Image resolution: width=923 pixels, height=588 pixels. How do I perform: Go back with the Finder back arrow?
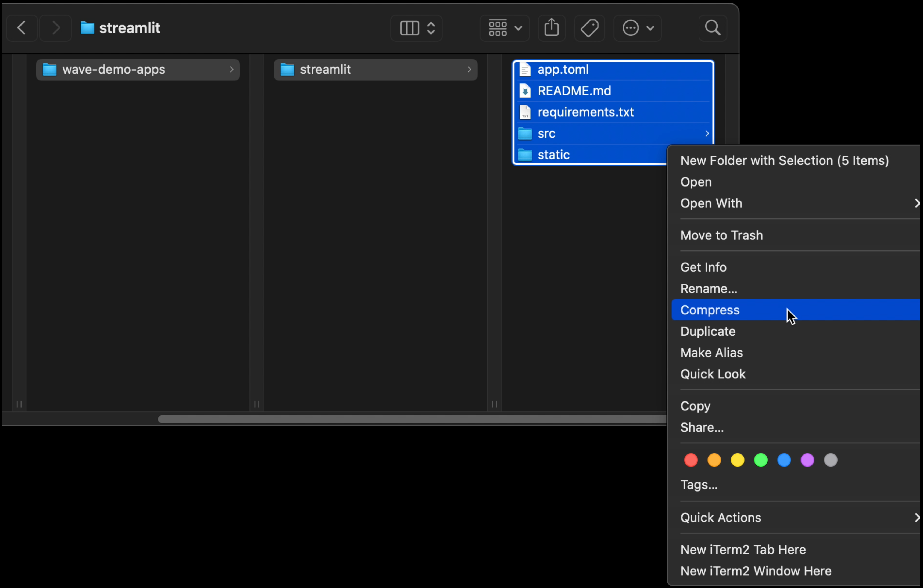click(x=22, y=28)
